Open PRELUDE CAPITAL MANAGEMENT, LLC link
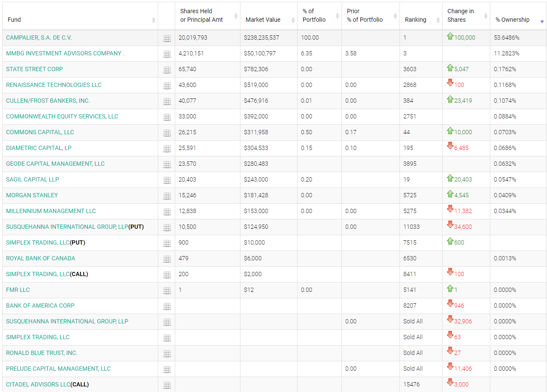Viewport: 547px width, 392px height. point(58,369)
